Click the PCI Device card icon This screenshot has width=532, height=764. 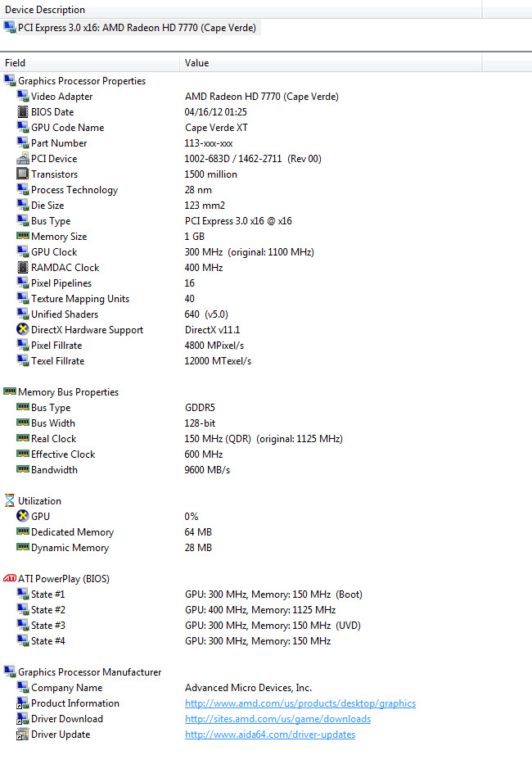(x=23, y=158)
